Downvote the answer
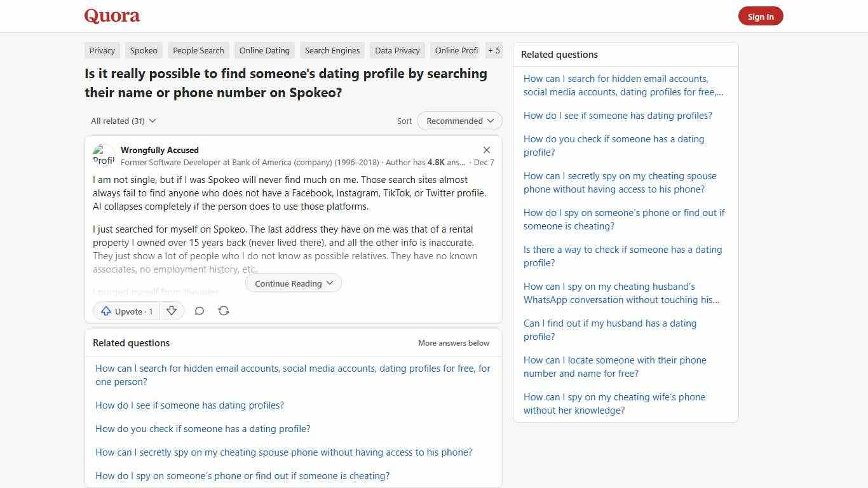This screenshot has height=488, width=868. 172,311
